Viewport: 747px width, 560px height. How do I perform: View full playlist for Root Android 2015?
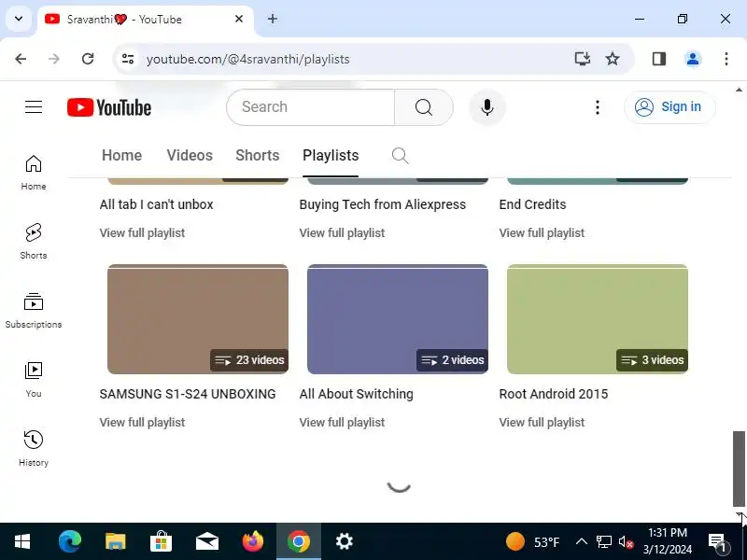point(542,423)
